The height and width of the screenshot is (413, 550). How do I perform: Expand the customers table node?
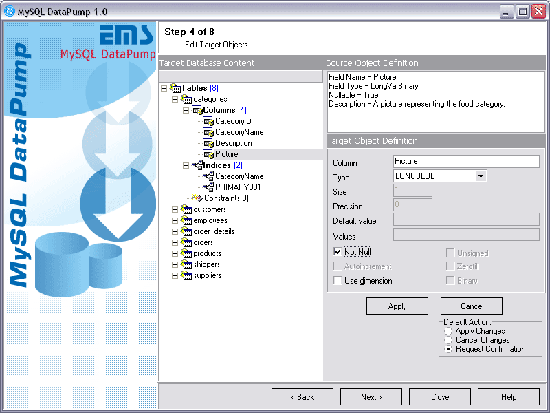point(175,209)
